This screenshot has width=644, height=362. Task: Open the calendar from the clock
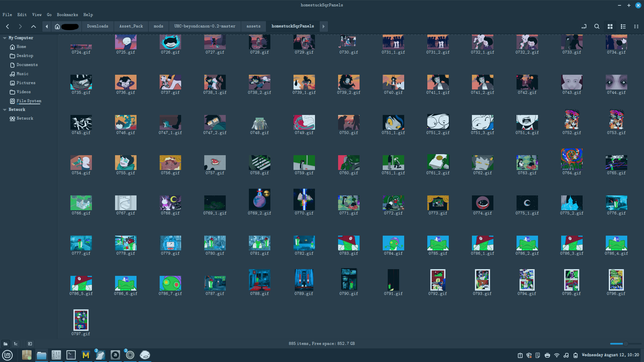pyautogui.click(x=610, y=355)
